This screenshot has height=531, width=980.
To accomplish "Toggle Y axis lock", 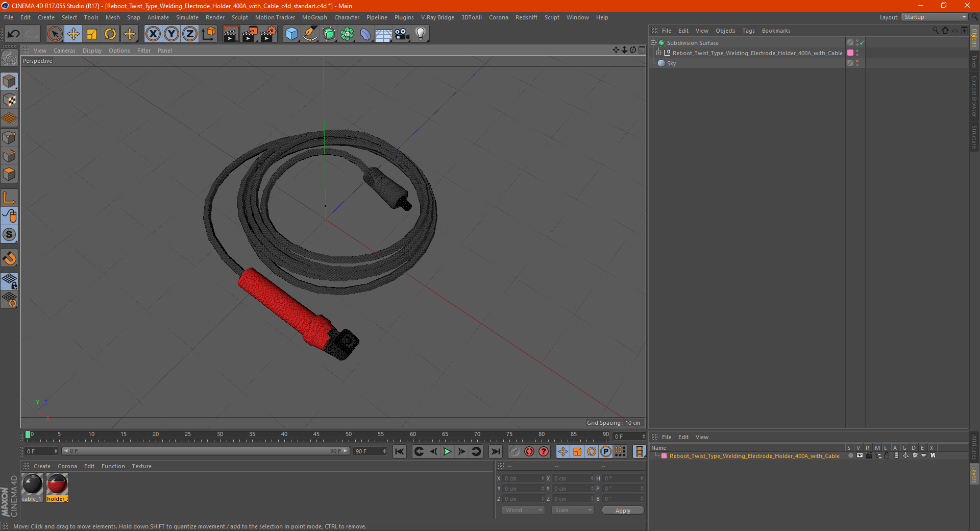I will click(x=171, y=34).
